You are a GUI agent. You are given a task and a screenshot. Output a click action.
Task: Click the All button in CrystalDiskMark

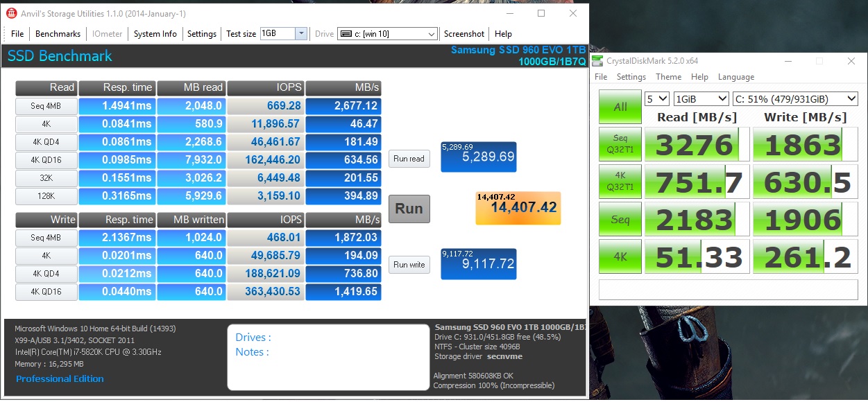click(x=620, y=107)
